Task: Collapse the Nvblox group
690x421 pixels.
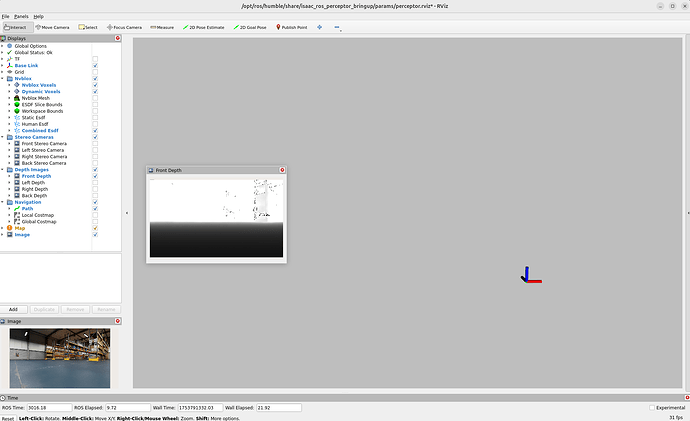Action: [3, 78]
